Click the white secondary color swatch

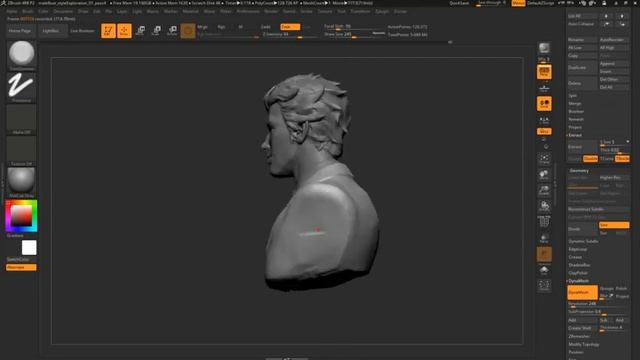(x=29, y=248)
